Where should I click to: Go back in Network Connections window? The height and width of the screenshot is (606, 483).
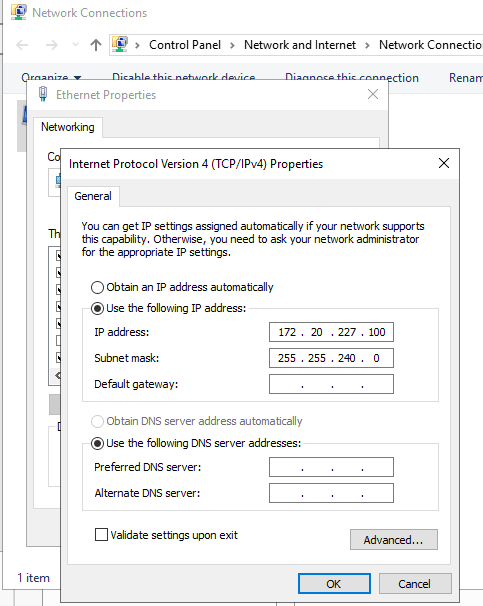22,45
